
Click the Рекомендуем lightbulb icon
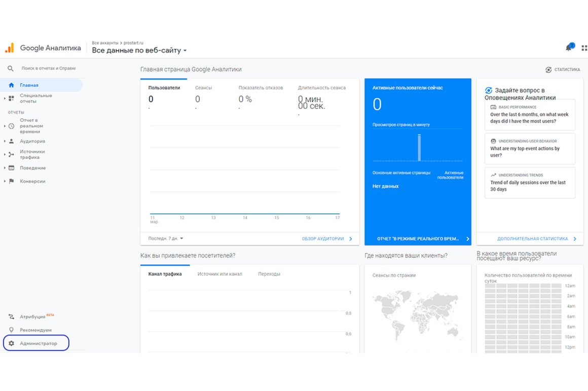click(11, 330)
